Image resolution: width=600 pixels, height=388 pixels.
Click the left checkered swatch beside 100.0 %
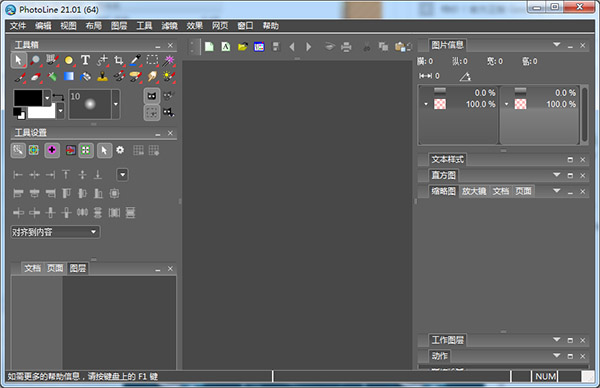pyautogui.click(x=440, y=104)
